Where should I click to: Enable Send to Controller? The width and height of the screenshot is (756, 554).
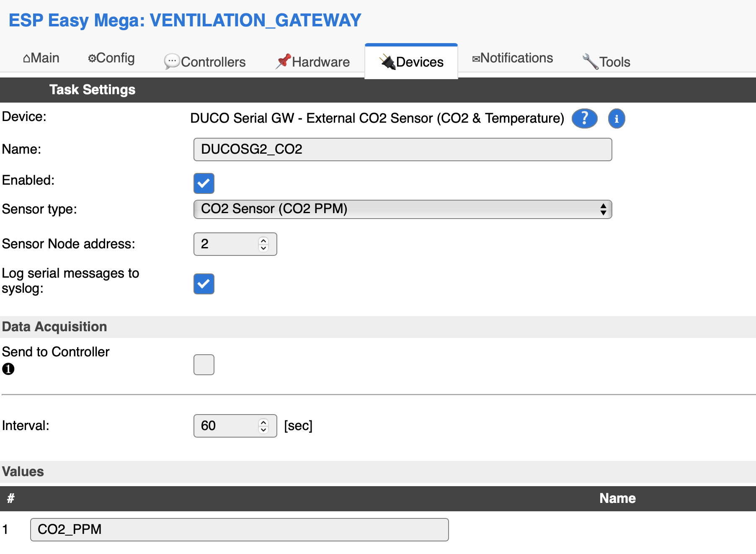tap(204, 364)
